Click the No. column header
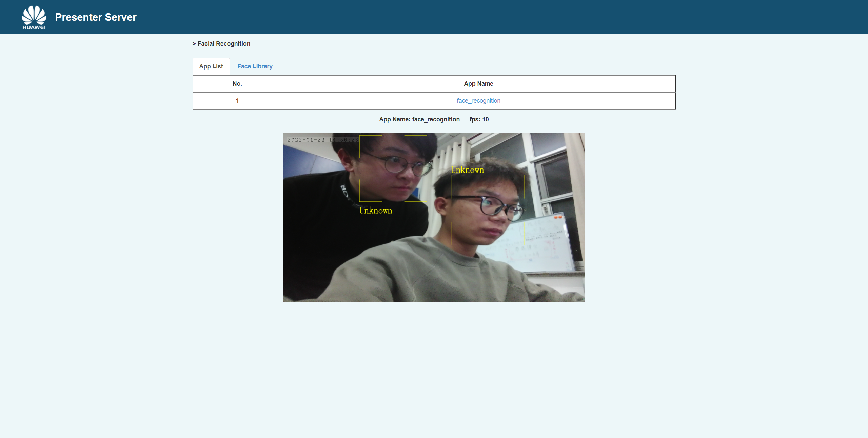The width and height of the screenshot is (868, 438). [x=237, y=84]
